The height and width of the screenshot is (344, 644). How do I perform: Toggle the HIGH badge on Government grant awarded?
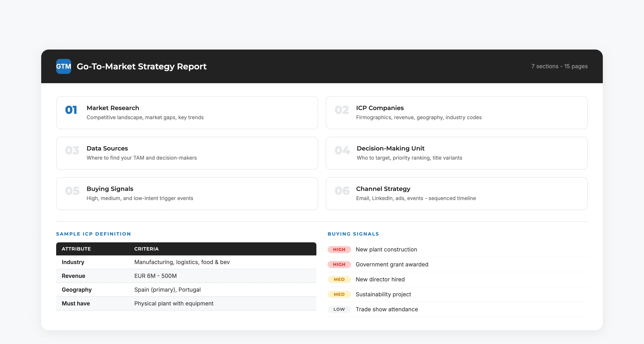coord(339,264)
